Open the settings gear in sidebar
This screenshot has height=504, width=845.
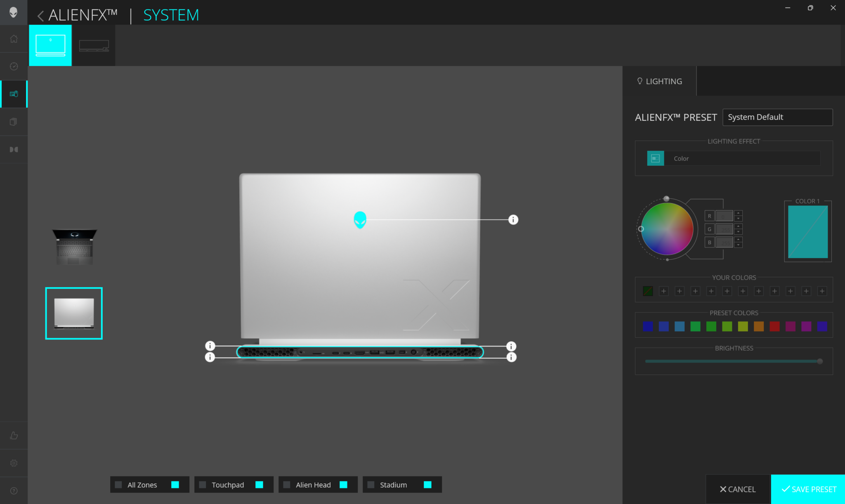click(14, 463)
